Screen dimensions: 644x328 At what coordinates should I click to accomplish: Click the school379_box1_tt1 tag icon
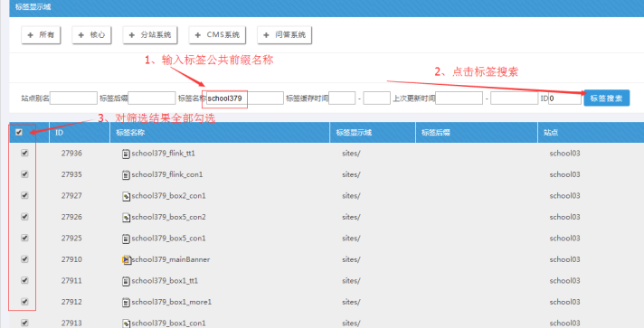click(126, 281)
